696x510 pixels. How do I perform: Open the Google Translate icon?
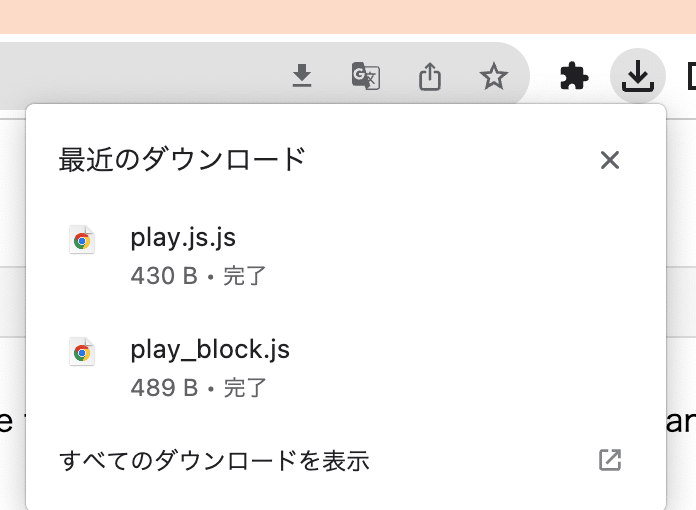point(366,76)
